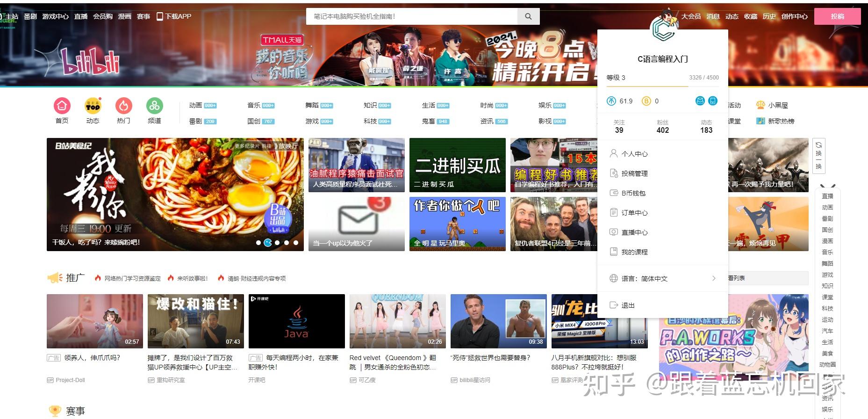Click the pink 投稿 upload button
This screenshot has height=419, width=868.
point(838,16)
